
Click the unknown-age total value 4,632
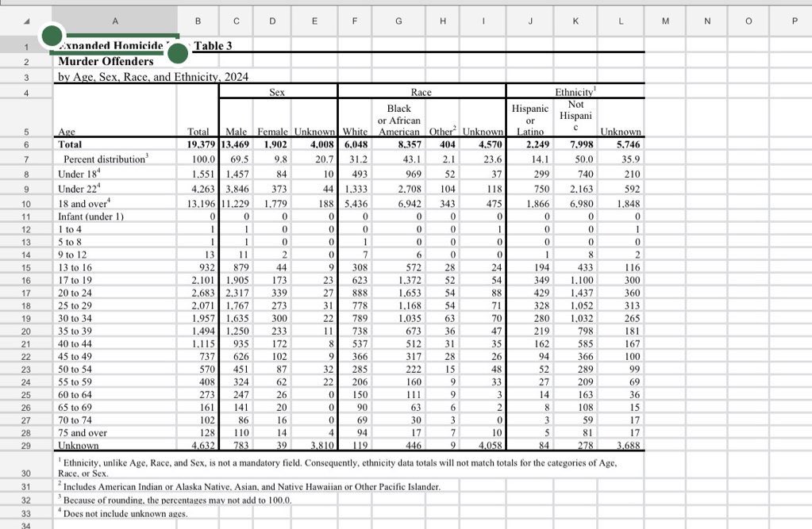tap(203, 445)
